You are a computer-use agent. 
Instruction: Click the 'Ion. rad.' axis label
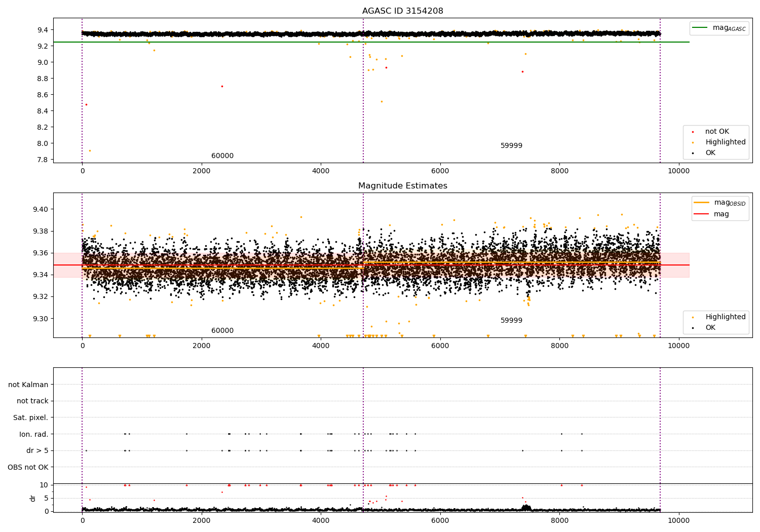tap(34, 434)
